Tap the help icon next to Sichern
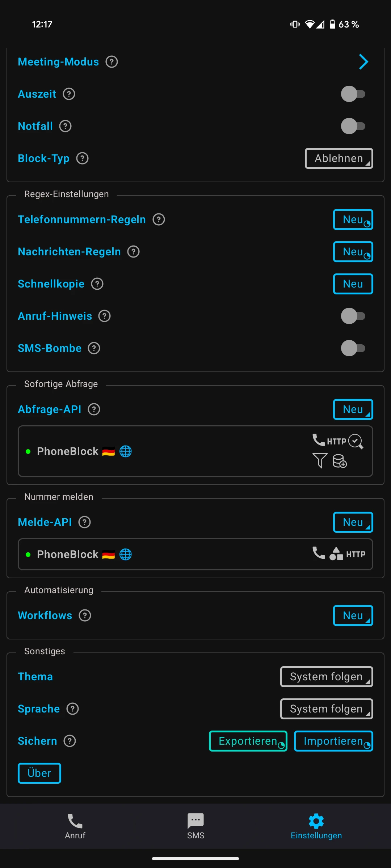 click(70, 741)
